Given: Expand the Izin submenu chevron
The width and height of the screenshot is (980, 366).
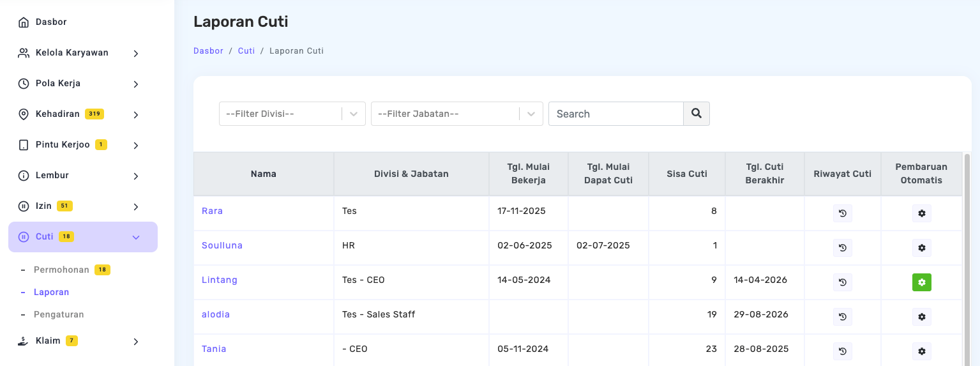Looking at the screenshot, I should [136, 207].
